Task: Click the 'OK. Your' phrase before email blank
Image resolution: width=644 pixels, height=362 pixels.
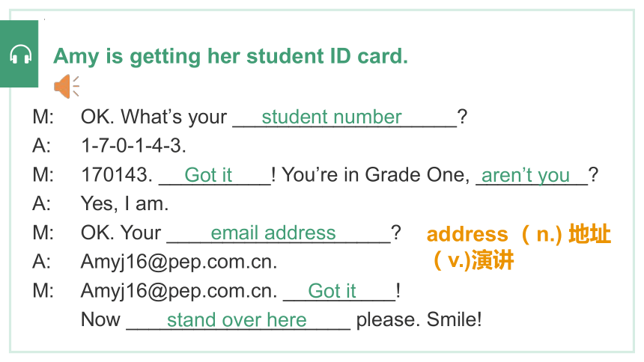Action: coord(121,233)
